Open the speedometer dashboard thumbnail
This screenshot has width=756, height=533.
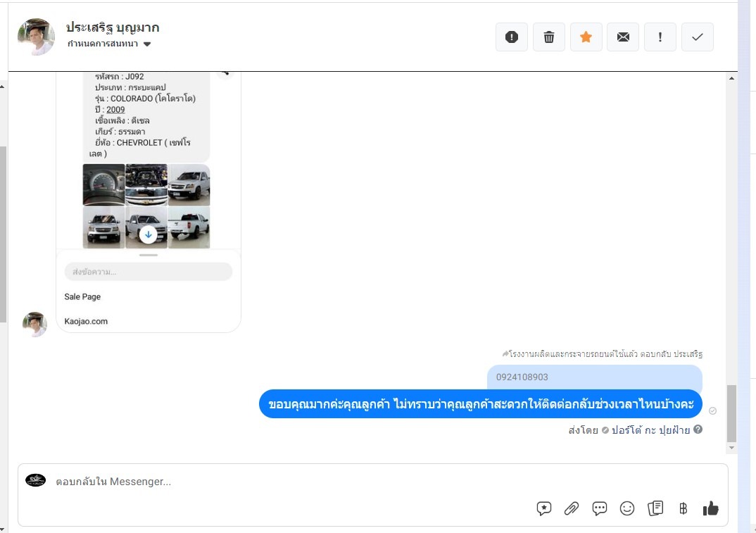pos(103,184)
